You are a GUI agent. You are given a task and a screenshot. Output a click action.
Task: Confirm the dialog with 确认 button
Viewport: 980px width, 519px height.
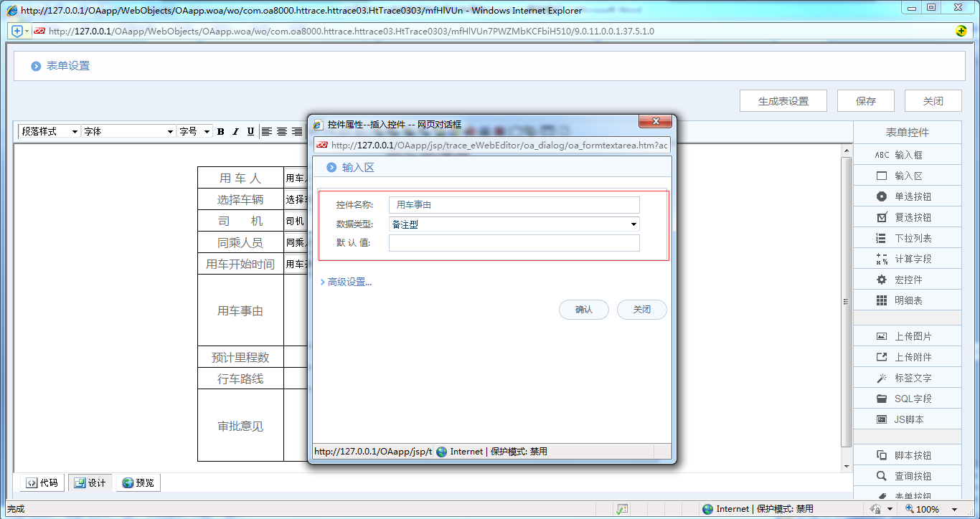[583, 310]
